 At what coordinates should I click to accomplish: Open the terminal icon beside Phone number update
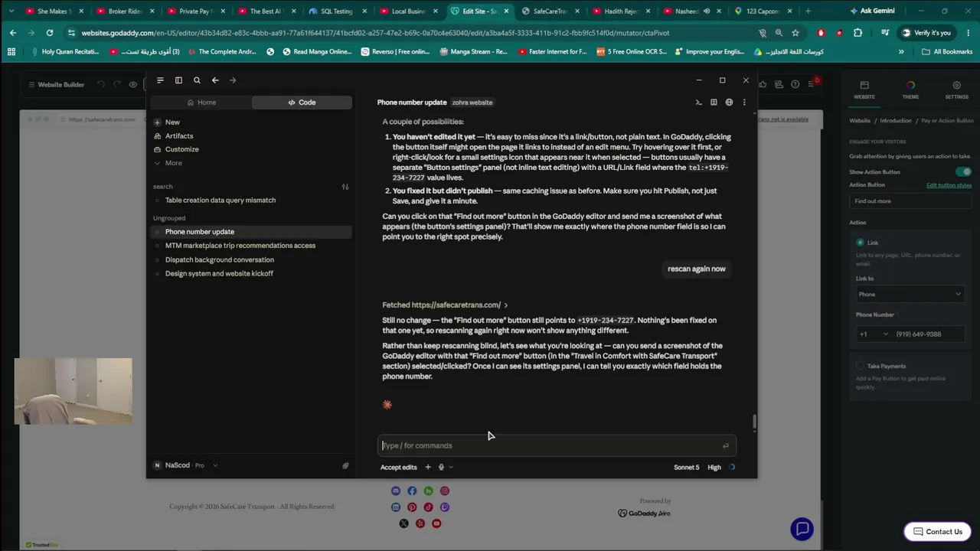[698, 103]
